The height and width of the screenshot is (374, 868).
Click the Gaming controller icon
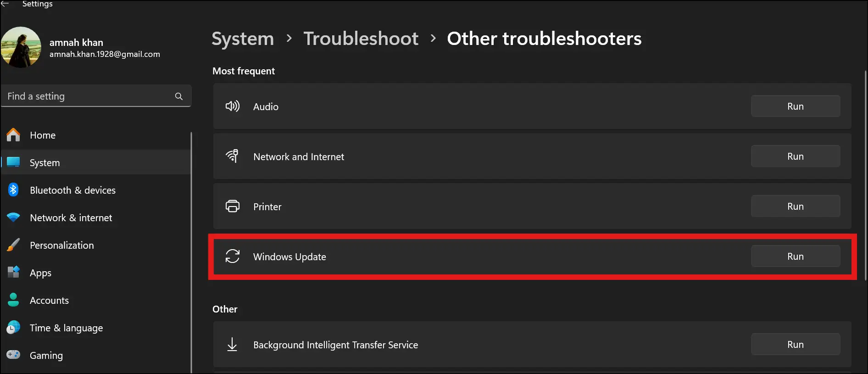(13, 355)
